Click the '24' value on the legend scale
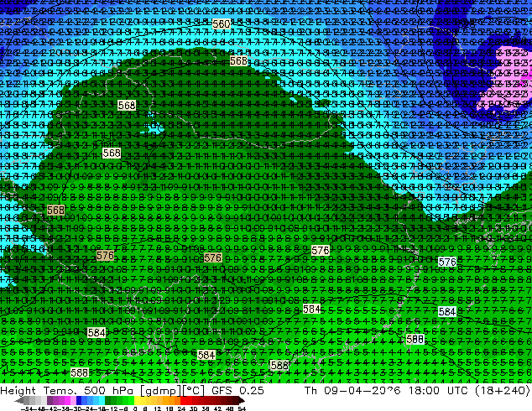This screenshot has height=411, width=532. point(181,408)
